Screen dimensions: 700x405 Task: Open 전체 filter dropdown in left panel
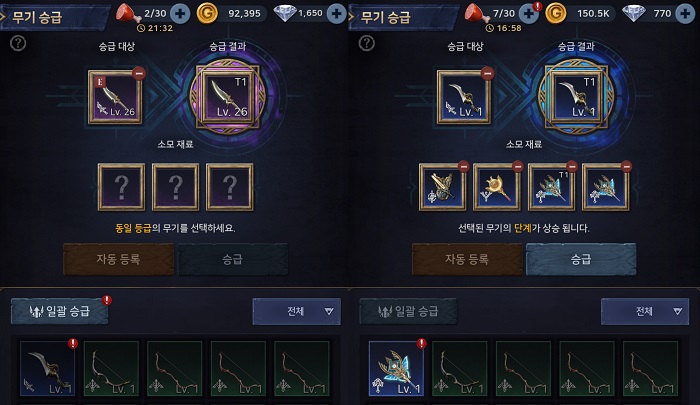tap(296, 311)
